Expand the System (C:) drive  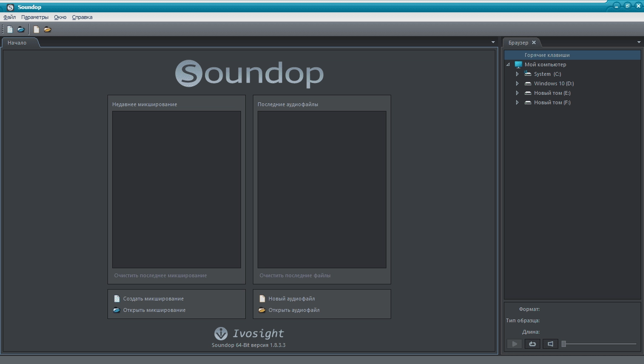[518, 74]
